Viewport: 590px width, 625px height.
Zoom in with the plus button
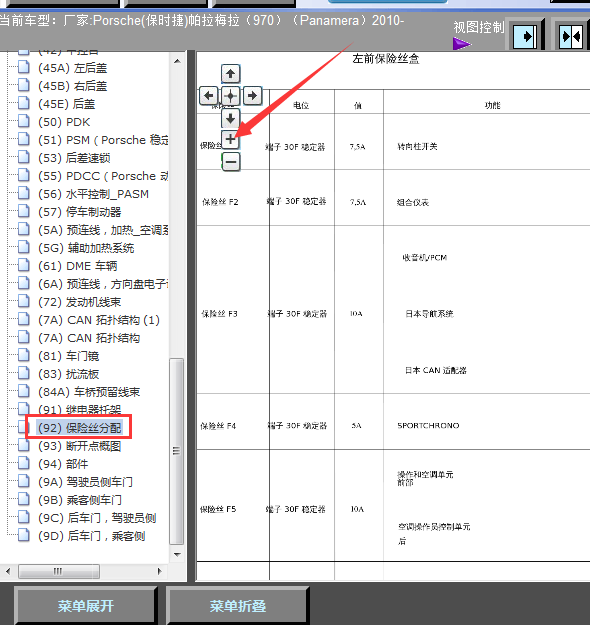pos(230,140)
